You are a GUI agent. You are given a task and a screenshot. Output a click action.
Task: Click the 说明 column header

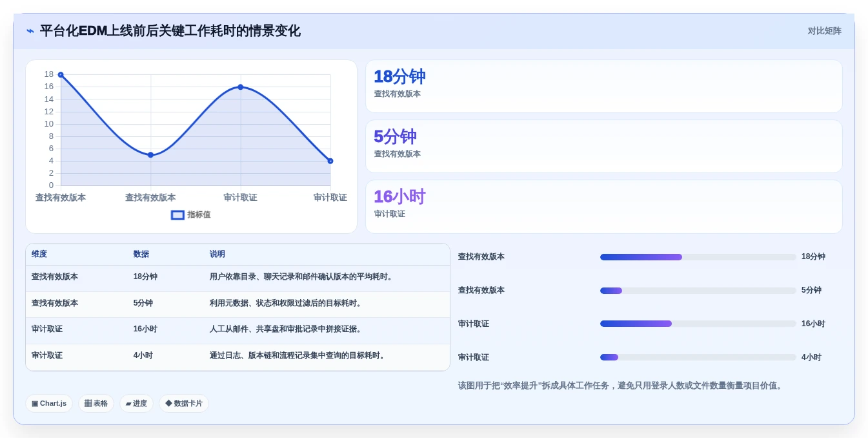point(217,255)
